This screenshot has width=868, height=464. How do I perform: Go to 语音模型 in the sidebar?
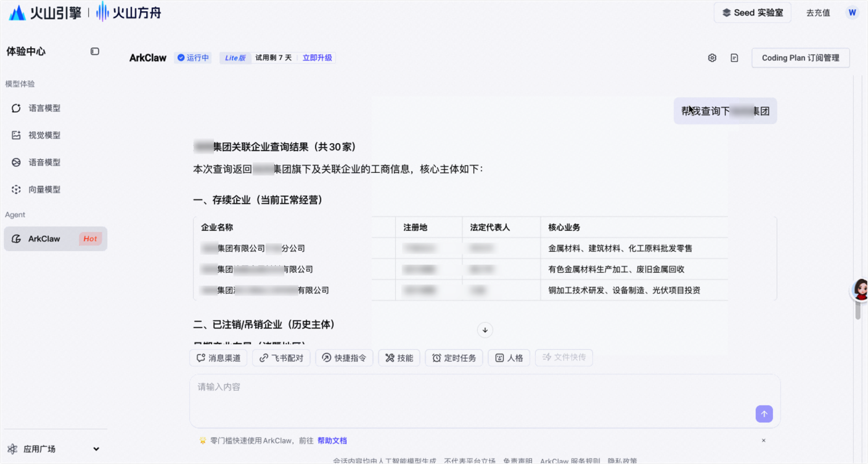(44, 162)
